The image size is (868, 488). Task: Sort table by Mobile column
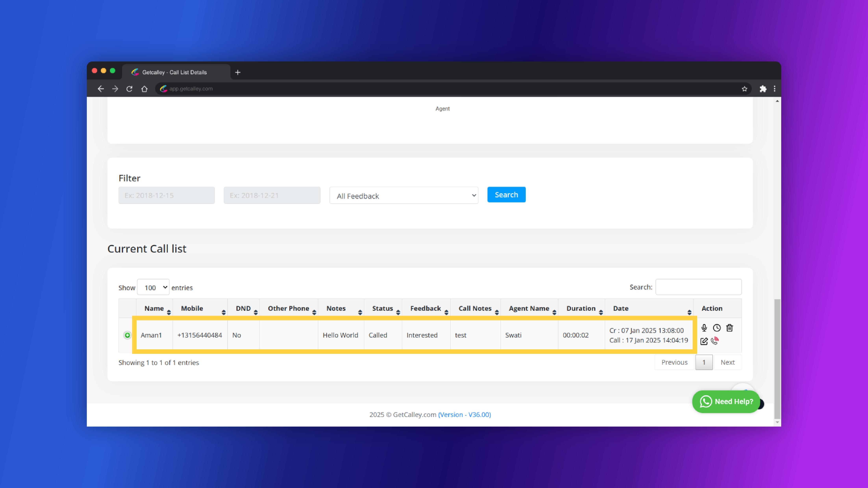(x=200, y=308)
